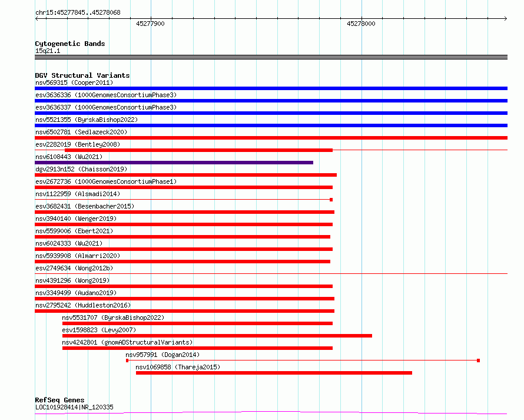Click the esv2282019 red variant bar

click(x=198, y=150)
